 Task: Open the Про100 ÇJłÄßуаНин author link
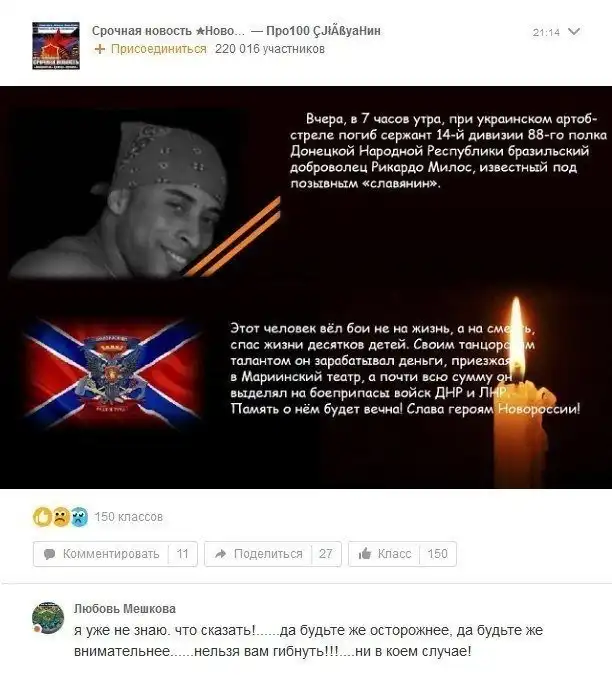(x=323, y=31)
